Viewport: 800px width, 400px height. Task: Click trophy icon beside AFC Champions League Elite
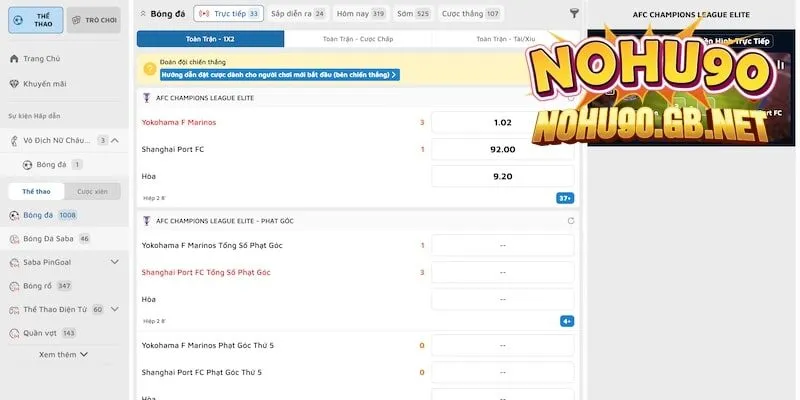[147, 98]
